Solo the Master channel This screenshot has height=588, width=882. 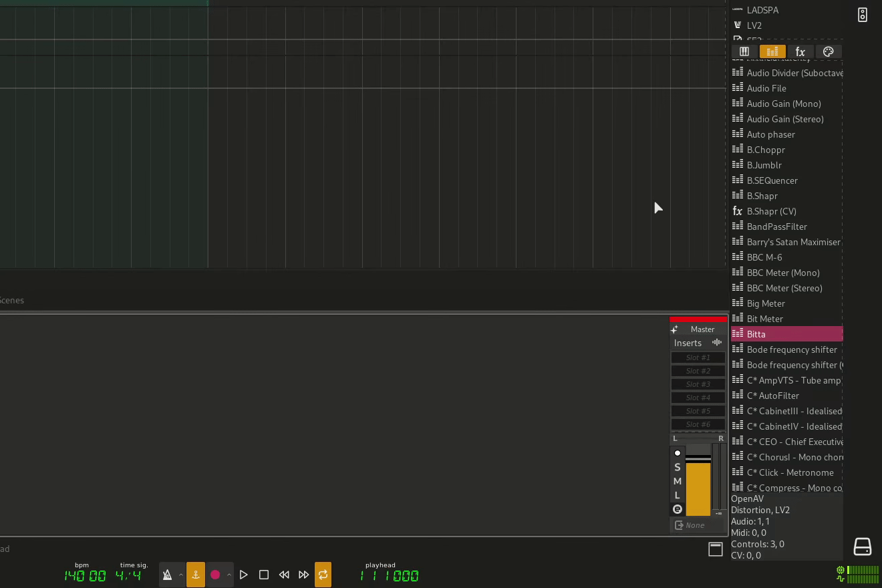tap(678, 467)
